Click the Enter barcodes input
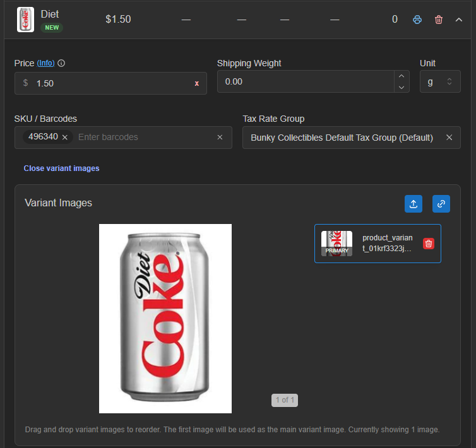The height and width of the screenshot is (448, 476). pos(145,137)
